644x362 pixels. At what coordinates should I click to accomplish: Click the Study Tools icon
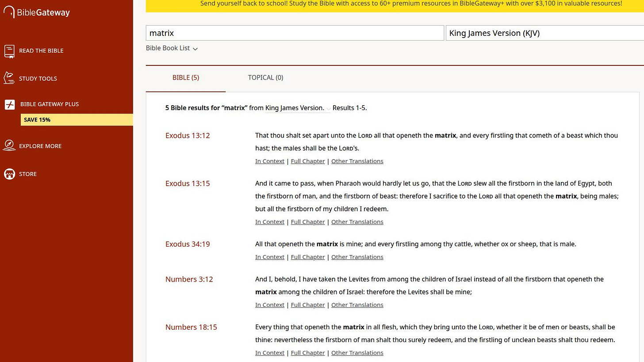pyautogui.click(x=9, y=78)
